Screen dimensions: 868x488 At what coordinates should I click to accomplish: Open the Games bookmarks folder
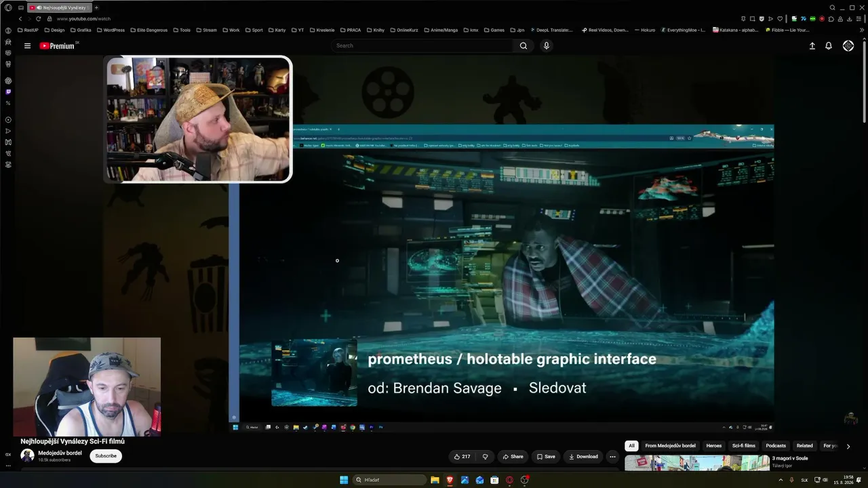click(494, 30)
